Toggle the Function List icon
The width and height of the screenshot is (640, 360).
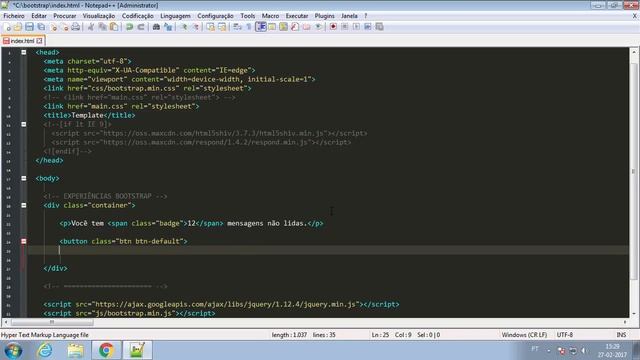(x=295, y=27)
